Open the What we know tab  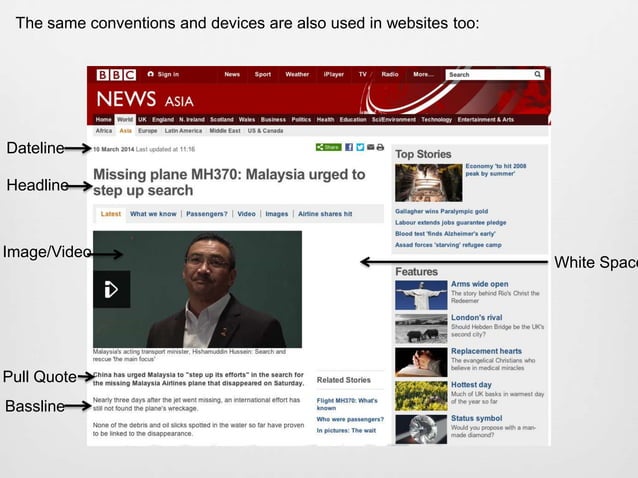(x=153, y=214)
